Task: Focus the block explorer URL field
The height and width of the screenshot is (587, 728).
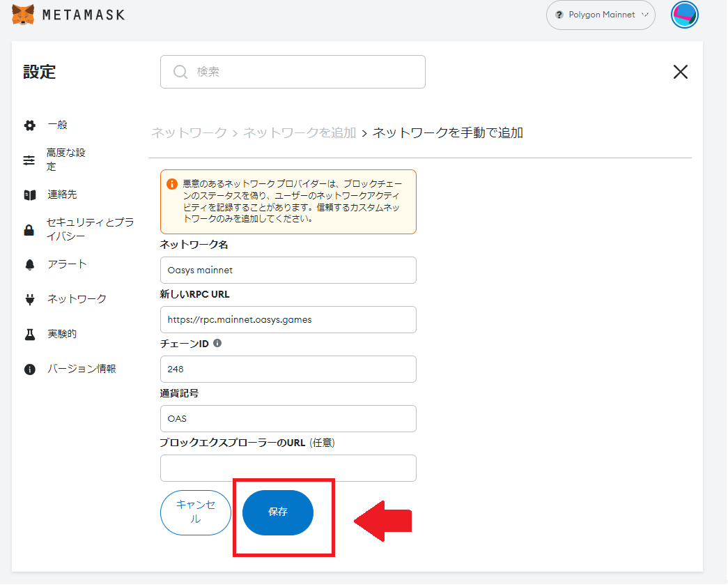Action: click(288, 468)
